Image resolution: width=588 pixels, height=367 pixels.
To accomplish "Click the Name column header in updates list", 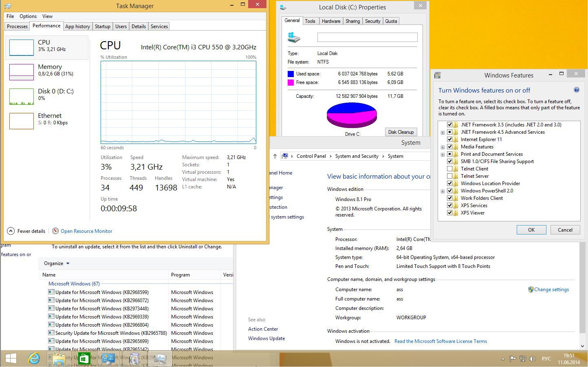I will point(104,275).
